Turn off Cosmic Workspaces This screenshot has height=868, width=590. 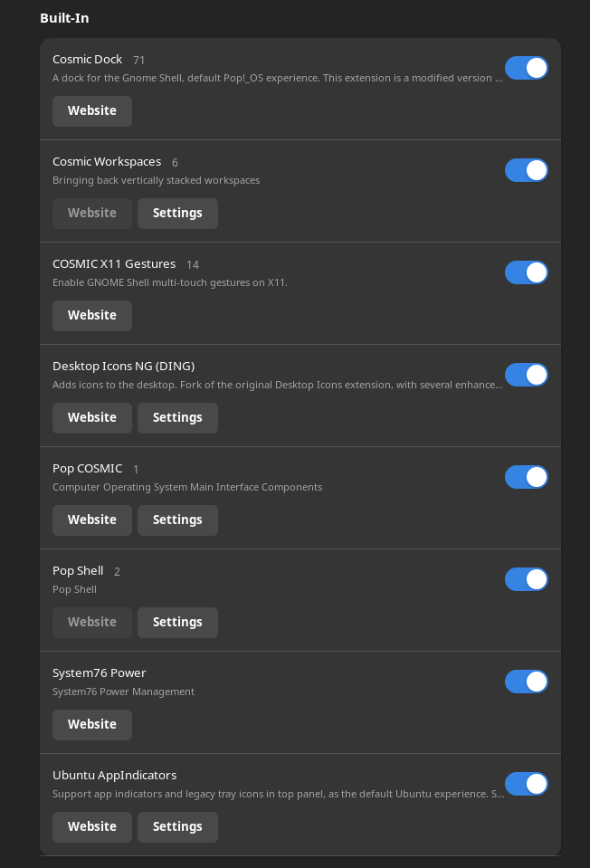coord(527,170)
